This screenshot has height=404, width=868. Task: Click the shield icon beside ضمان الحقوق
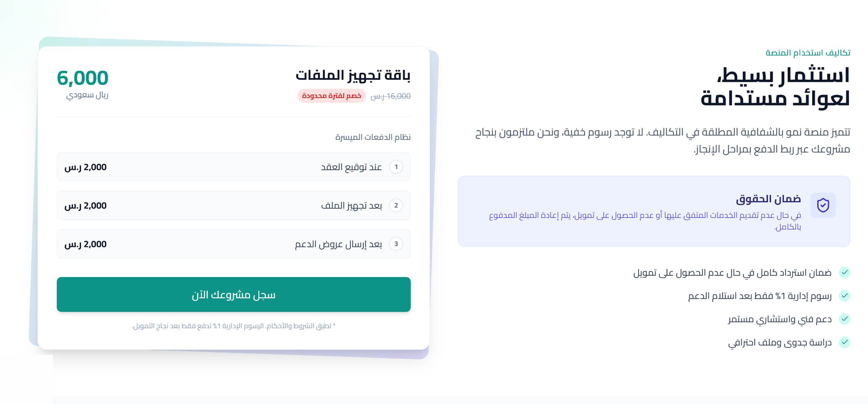pyautogui.click(x=823, y=205)
